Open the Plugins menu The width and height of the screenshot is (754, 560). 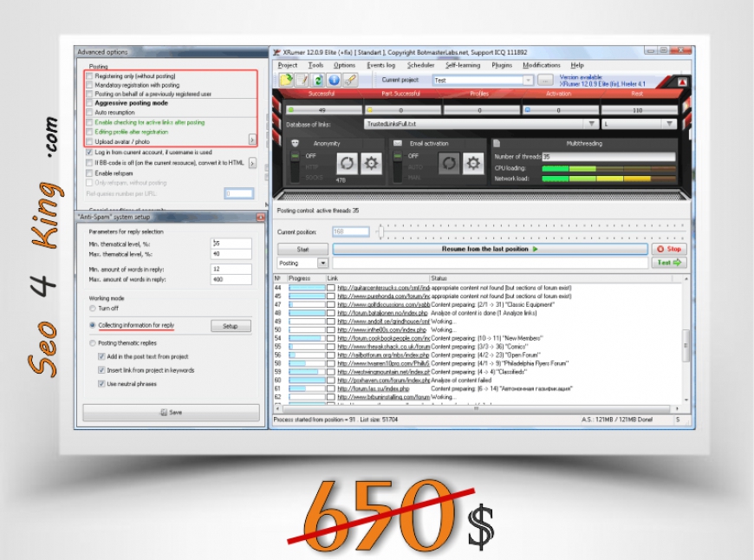point(502,65)
